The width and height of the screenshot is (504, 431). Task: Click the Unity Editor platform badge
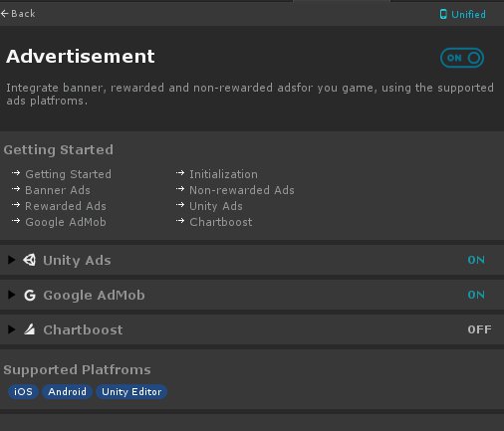pyautogui.click(x=131, y=392)
